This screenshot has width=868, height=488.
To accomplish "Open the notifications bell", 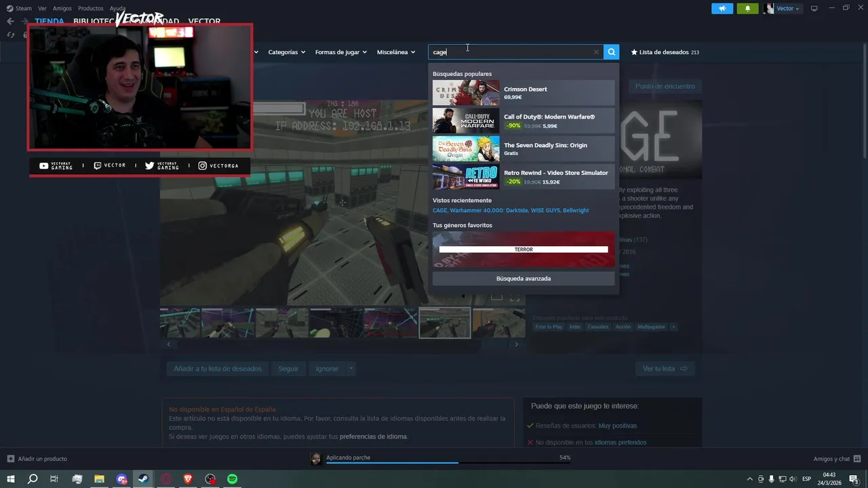I will coord(747,8).
